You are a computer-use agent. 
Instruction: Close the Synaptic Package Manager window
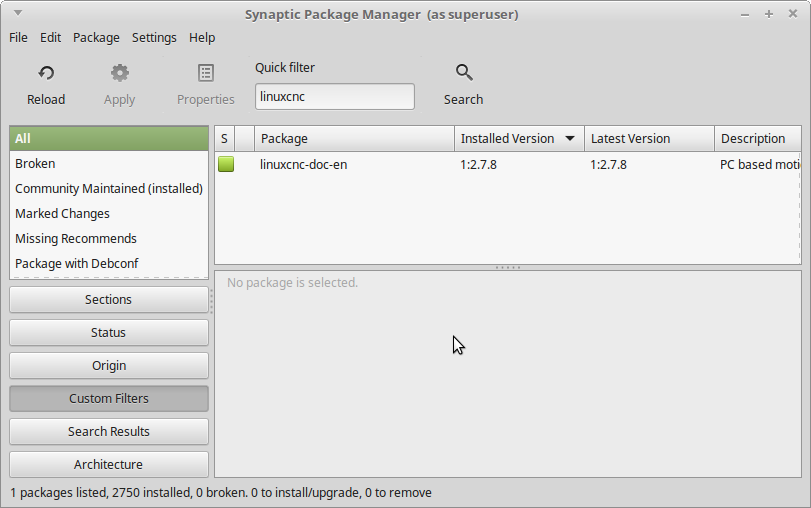coord(792,13)
